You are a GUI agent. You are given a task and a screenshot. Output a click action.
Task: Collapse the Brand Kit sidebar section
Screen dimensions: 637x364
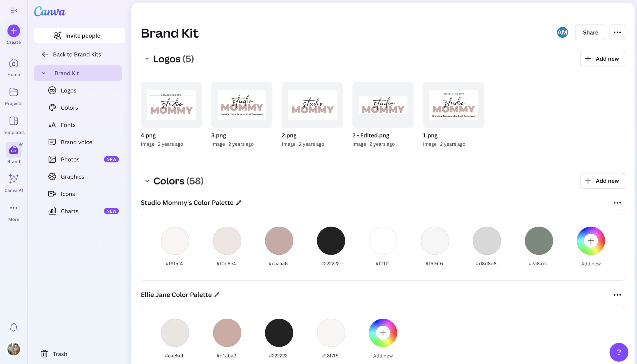[x=44, y=73]
